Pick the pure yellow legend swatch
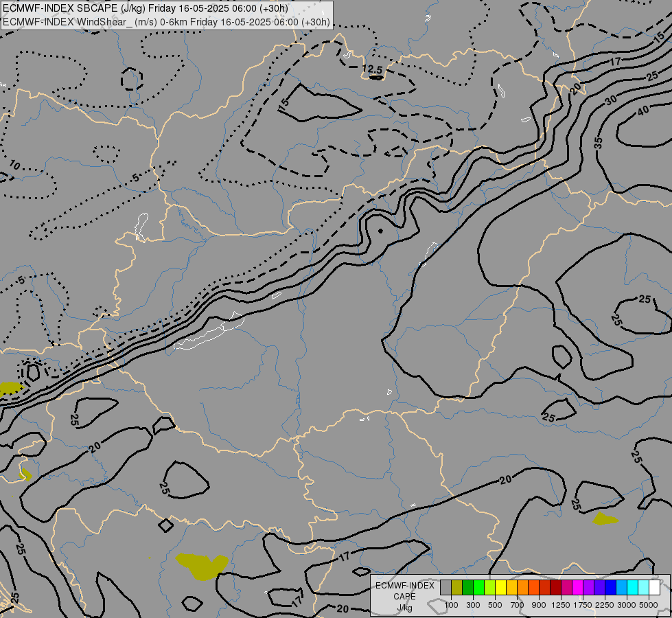672x618 pixels. [x=500, y=588]
